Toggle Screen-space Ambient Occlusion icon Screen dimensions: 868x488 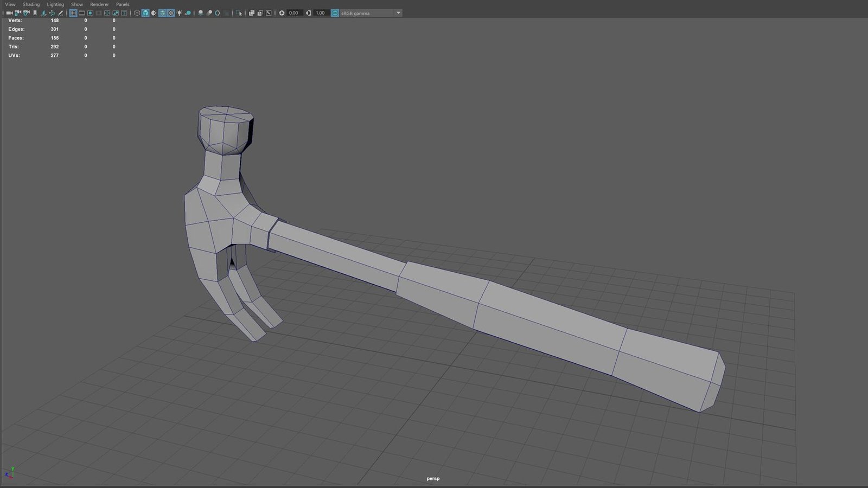[x=201, y=13]
